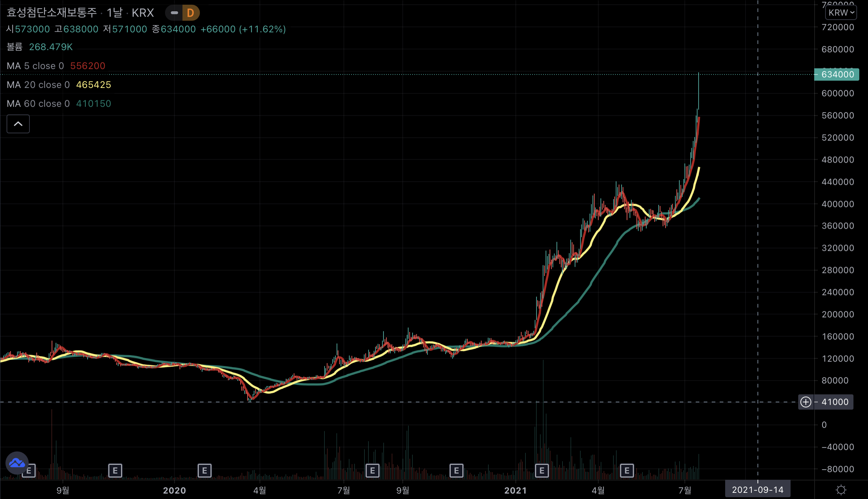Click the earnings E marker just after 2021
Image resolution: width=868 pixels, height=499 pixels.
542,471
